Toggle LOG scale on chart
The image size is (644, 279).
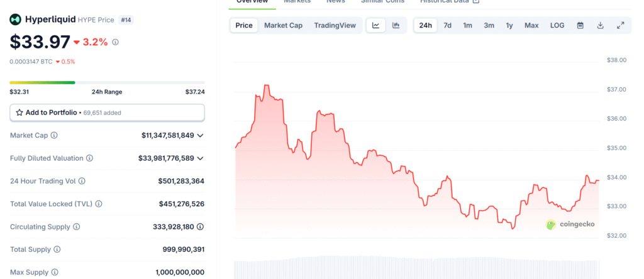[x=557, y=25]
